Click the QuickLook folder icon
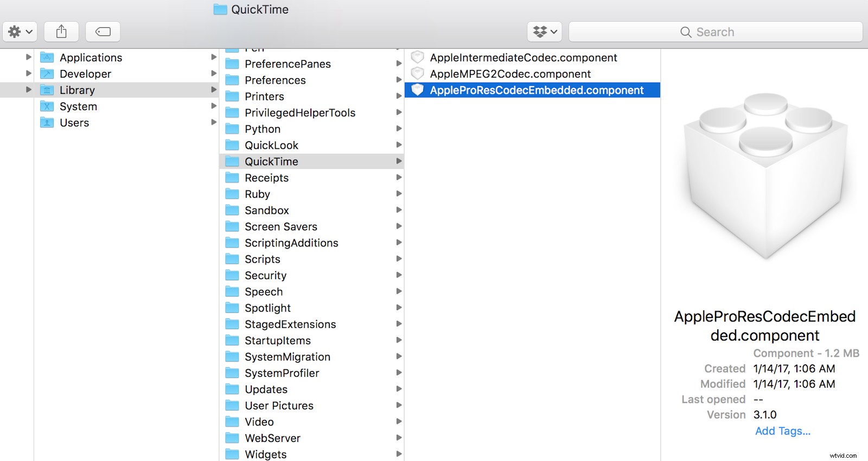 click(232, 146)
